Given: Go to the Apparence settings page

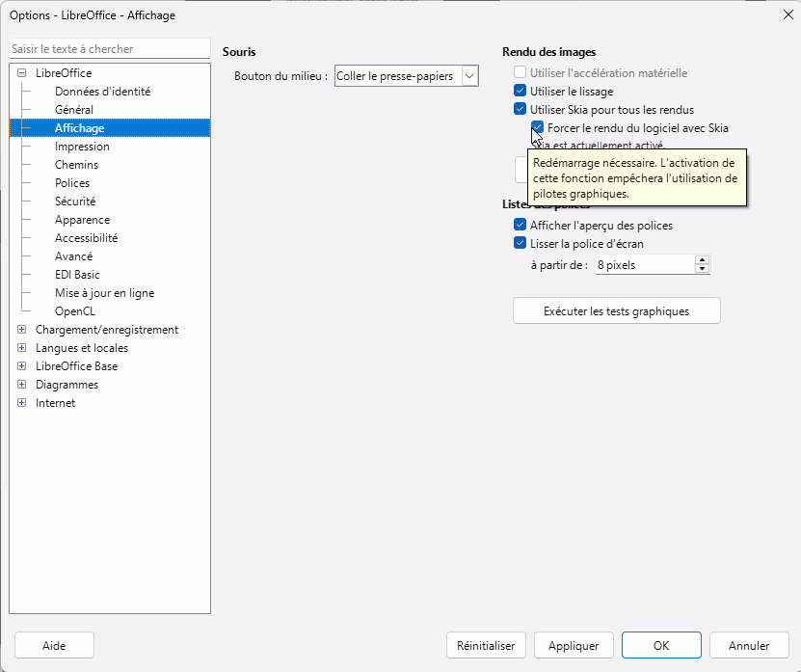Looking at the screenshot, I should (x=82, y=220).
